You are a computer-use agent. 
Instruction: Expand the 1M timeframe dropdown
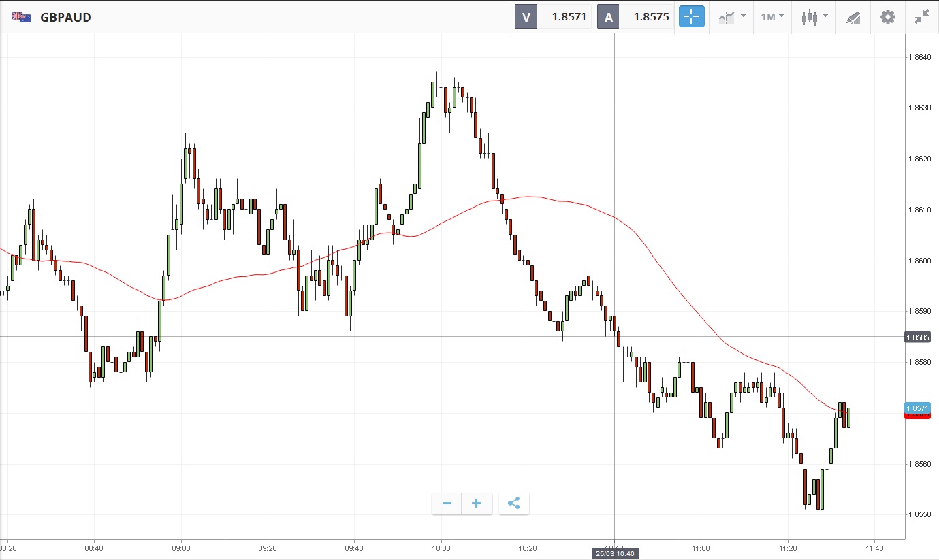(x=772, y=17)
